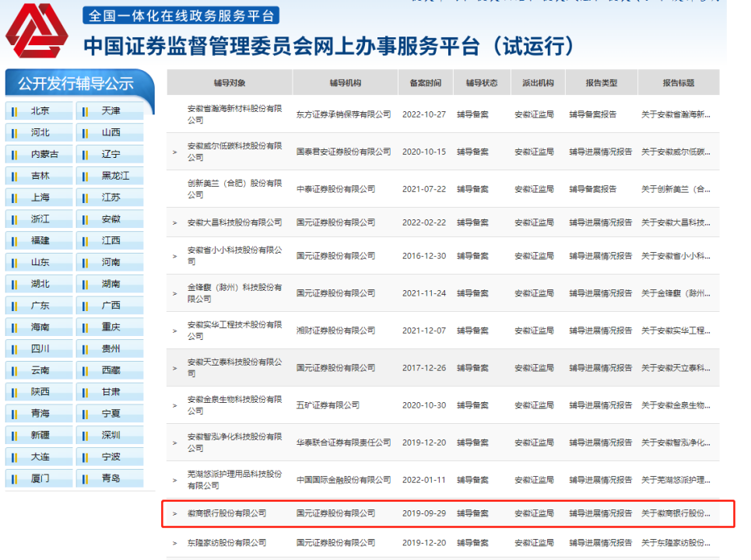The width and height of the screenshot is (751, 560).
Task: Open report titled 关于徽商银行股份...
Action: click(676, 513)
